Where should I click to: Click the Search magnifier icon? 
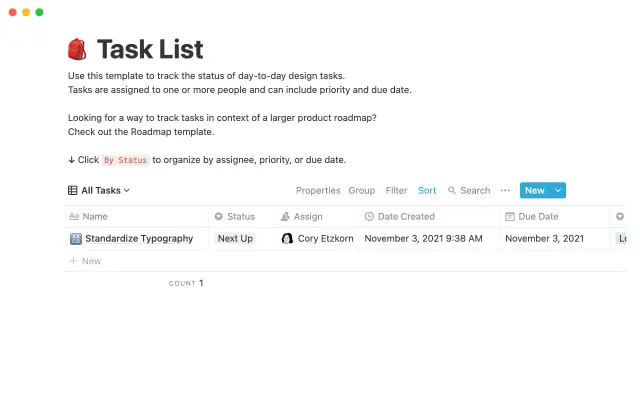[451, 191]
